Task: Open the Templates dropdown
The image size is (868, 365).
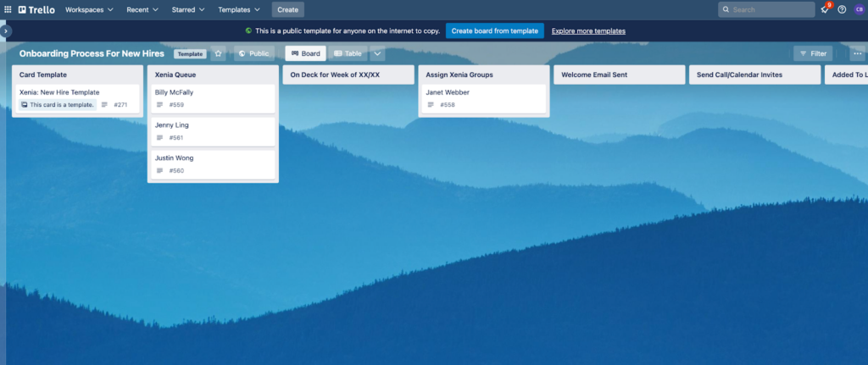Action: (x=239, y=9)
